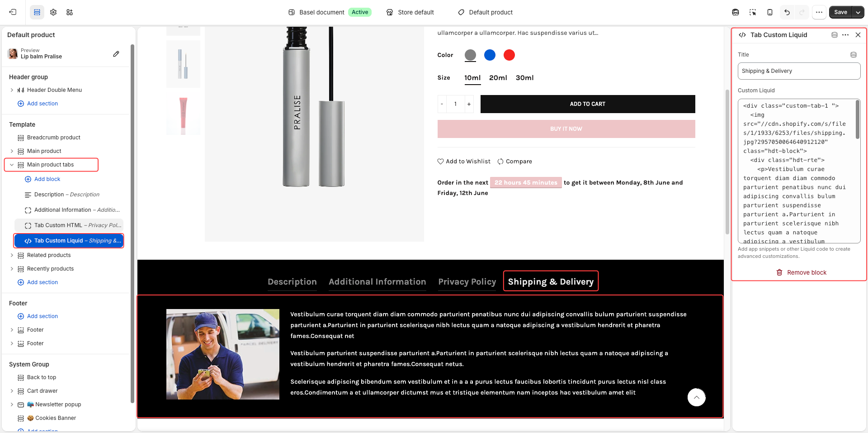
Task: Expand the Main product section
Action: tap(12, 151)
